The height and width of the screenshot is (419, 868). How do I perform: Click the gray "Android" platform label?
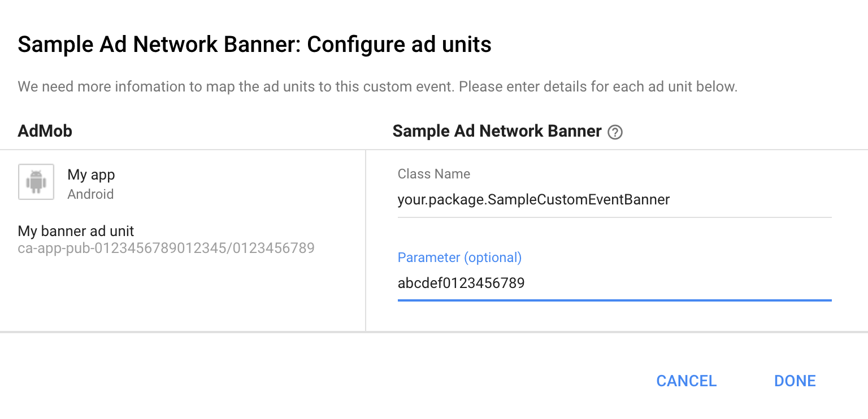90,194
